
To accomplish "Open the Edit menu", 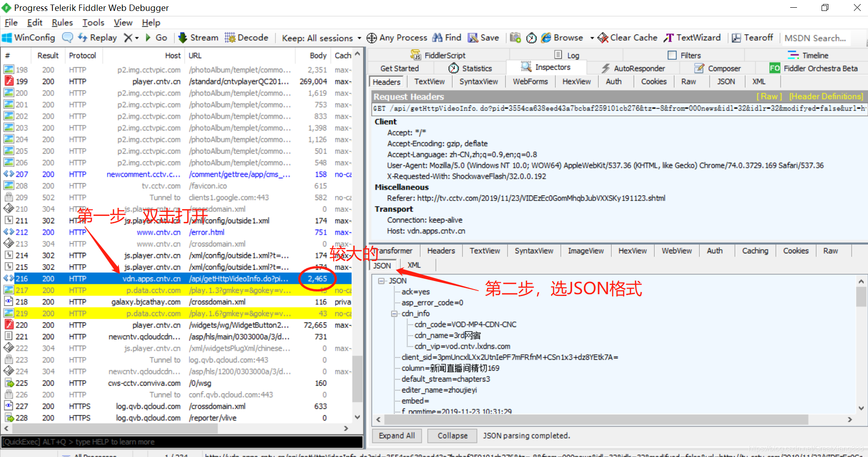I will tap(35, 22).
